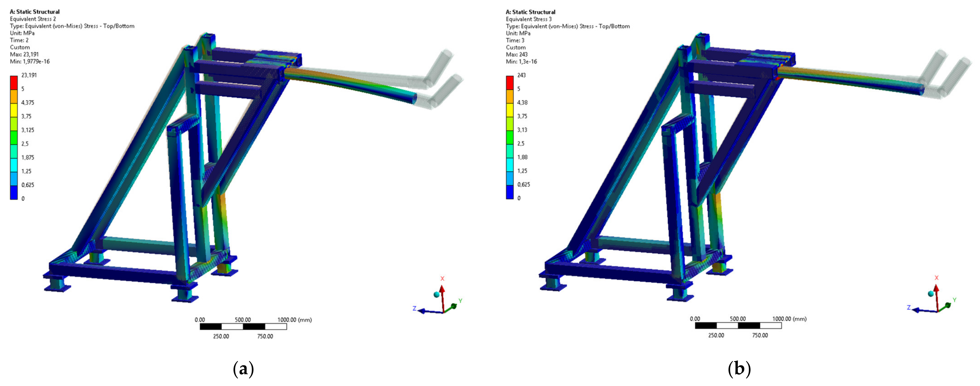Image resolution: width=980 pixels, height=386 pixels.
Task: Click 'Equivalent Stress 2' result title
Action: coord(33,19)
